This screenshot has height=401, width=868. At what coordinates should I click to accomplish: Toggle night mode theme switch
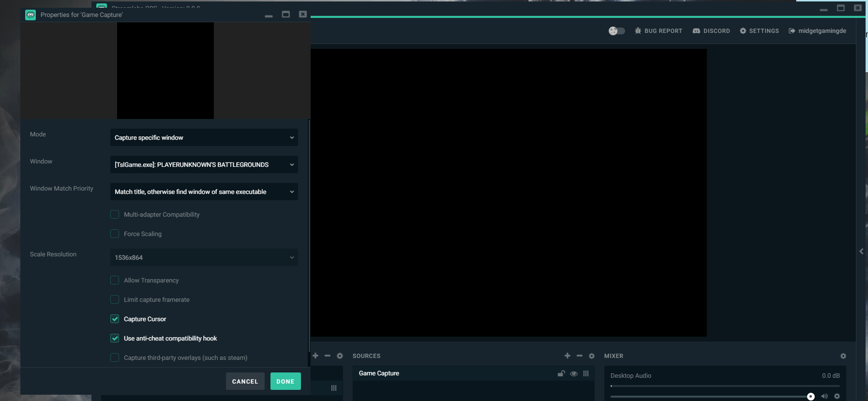click(x=616, y=31)
